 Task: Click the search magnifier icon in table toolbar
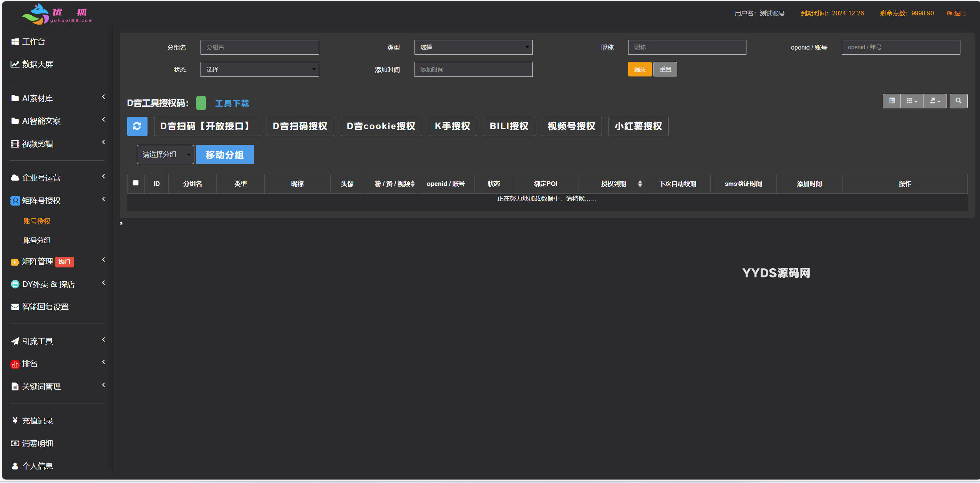click(x=958, y=101)
